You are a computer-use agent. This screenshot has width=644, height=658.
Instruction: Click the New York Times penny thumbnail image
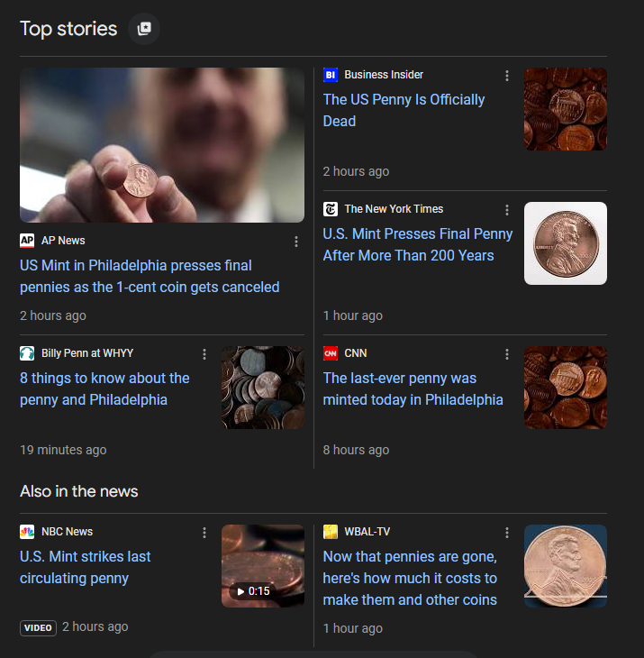pyautogui.click(x=565, y=243)
